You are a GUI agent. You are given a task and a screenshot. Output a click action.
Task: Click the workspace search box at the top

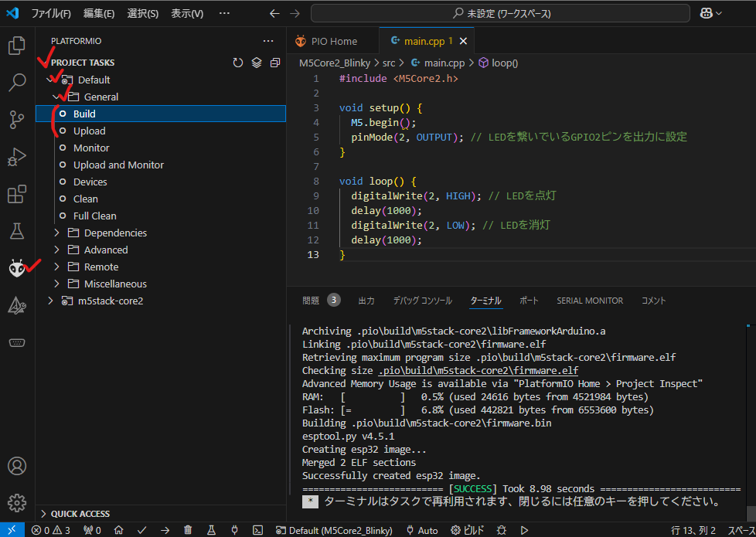coord(499,12)
